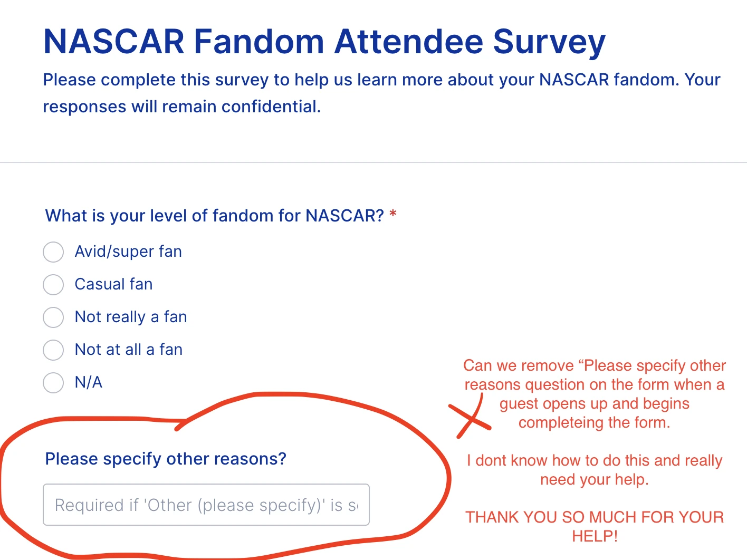Choose the N/A response option

[x=53, y=383]
